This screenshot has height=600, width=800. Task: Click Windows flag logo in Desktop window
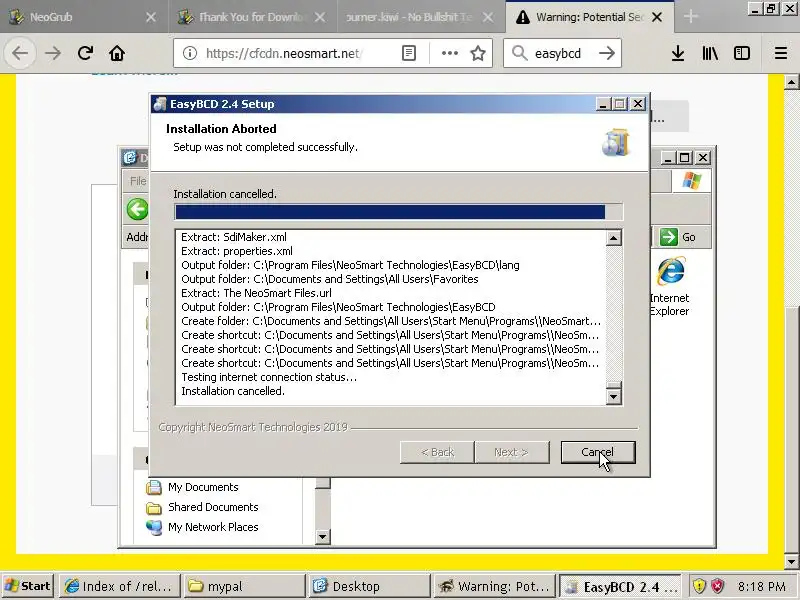pos(691,181)
